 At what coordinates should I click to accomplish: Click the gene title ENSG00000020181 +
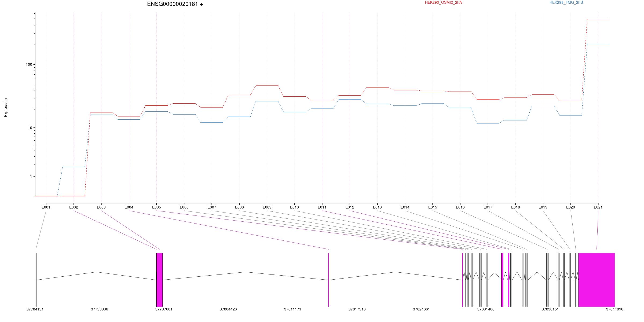[x=175, y=4]
